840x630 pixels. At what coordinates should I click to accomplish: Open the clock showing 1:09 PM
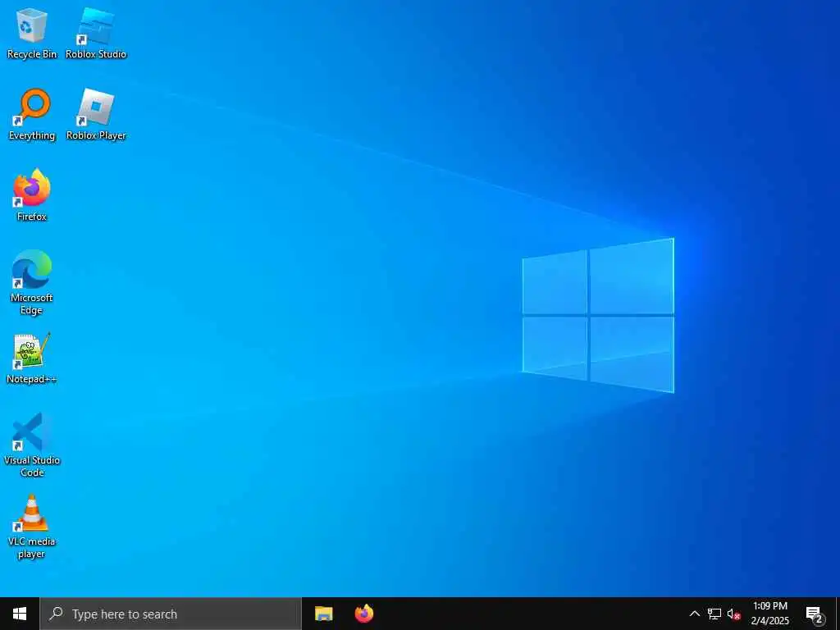coord(770,614)
